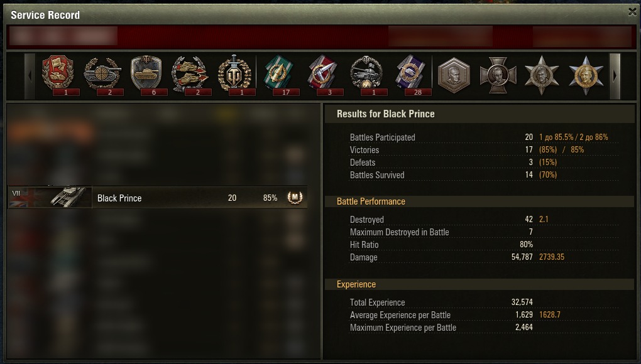Select the dark tank wreath medal with count 1
This screenshot has height=364, width=641.
[x=367, y=75]
